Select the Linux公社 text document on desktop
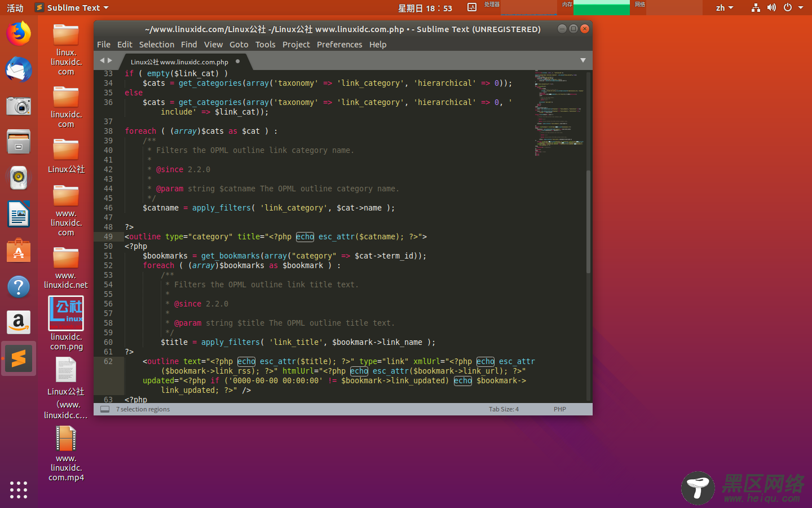The width and height of the screenshot is (812, 508). coord(66,389)
